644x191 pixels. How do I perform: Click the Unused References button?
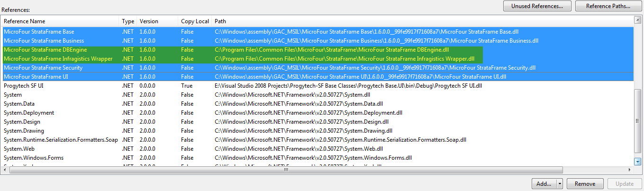click(x=537, y=6)
